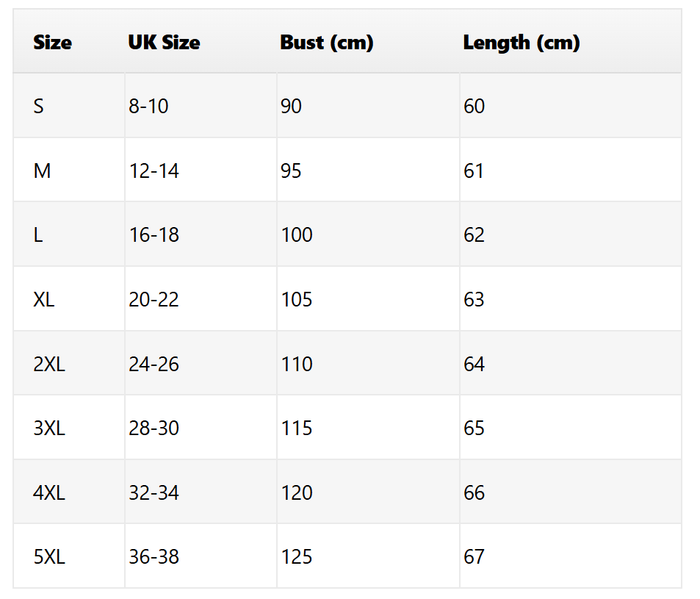Click the length value 60 cell
Image resolution: width=700 pixels, height=599 pixels.
475,107
